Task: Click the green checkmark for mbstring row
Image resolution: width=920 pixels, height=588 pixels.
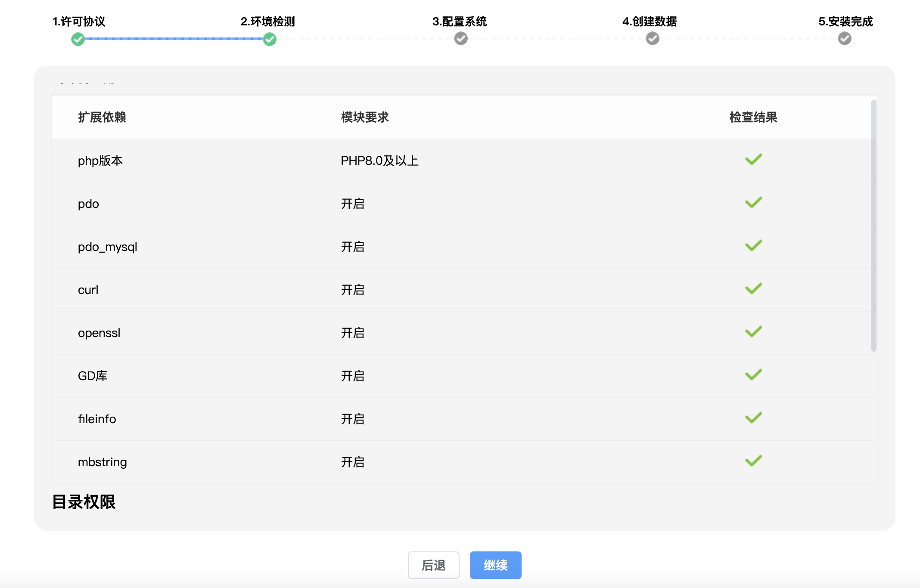Action: pyautogui.click(x=754, y=461)
